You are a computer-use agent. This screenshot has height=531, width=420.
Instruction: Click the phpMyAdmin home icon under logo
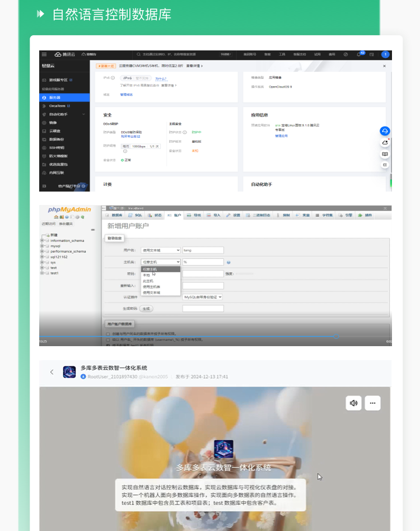pyautogui.click(x=56, y=217)
